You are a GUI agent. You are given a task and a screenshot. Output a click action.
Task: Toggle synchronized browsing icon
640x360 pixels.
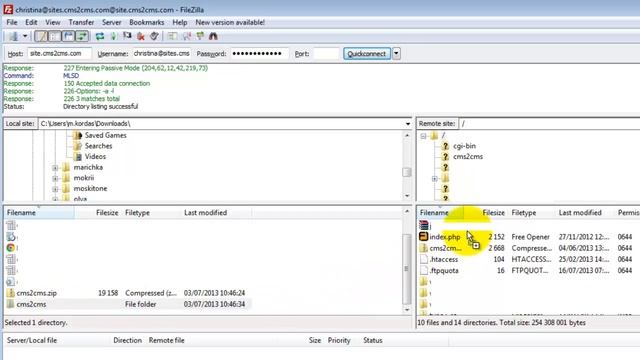click(x=200, y=36)
